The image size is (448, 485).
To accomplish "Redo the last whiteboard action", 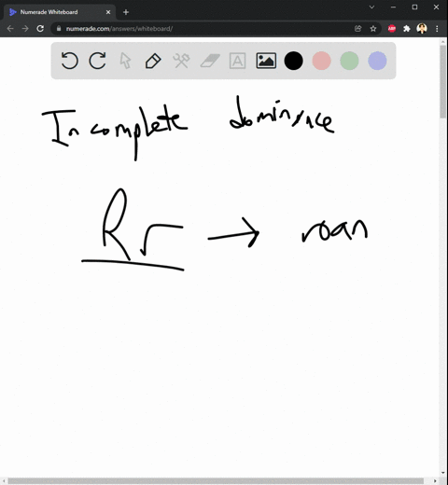I will click(x=97, y=61).
